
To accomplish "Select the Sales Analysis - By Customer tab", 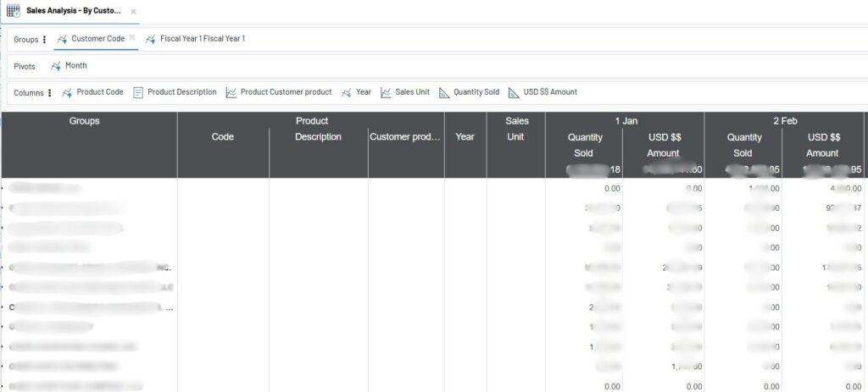I will [73, 10].
